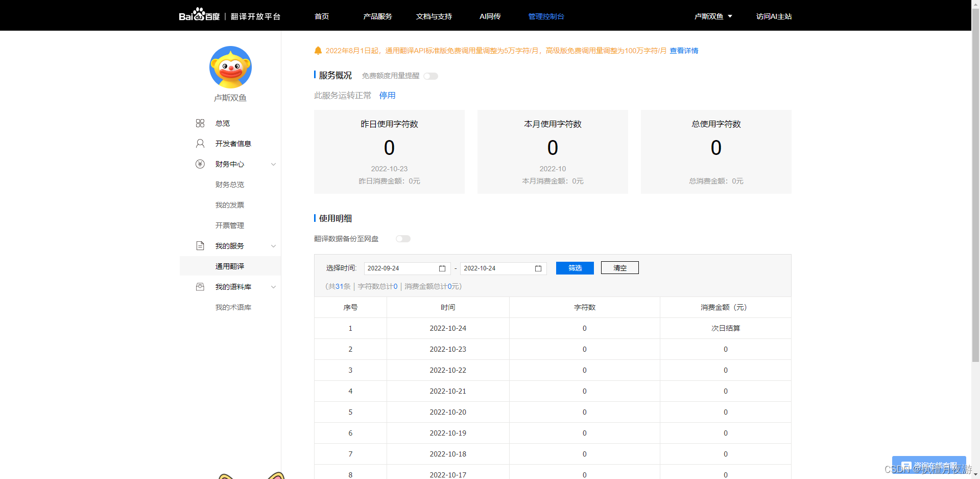Screen dimensions: 980x479
Task: Collapse the 我的语料库 sidebar section chevron
Action: [273, 287]
